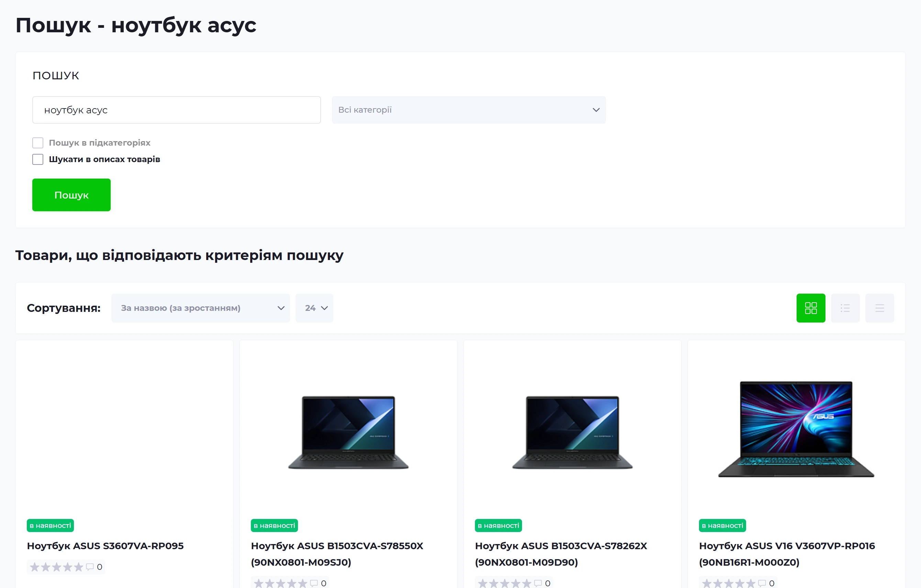Open items-per-page dropdown showing 24
The width and height of the screenshot is (921, 588).
(x=314, y=308)
